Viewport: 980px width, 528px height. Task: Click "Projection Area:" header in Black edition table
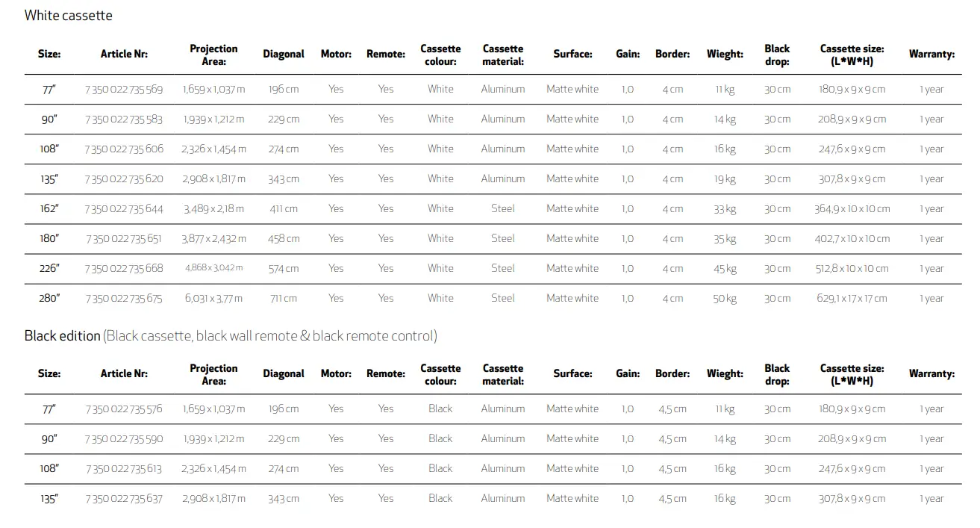coord(213,374)
